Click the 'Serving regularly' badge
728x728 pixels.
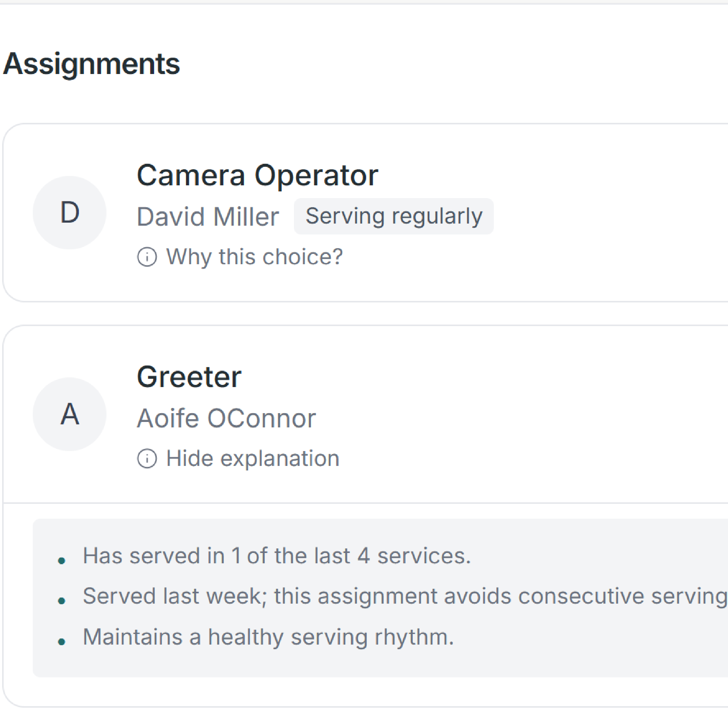[x=393, y=216]
